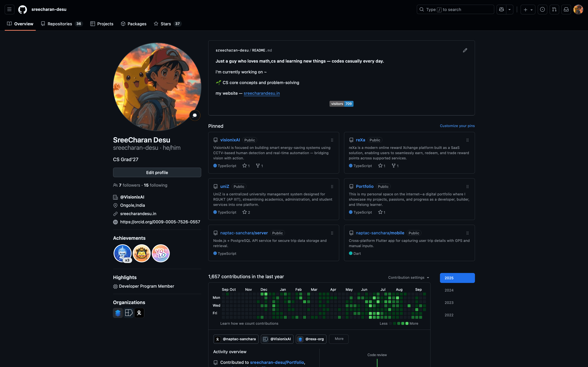
Task: Expand the Copilot dropdown arrow
Action: [x=510, y=9]
